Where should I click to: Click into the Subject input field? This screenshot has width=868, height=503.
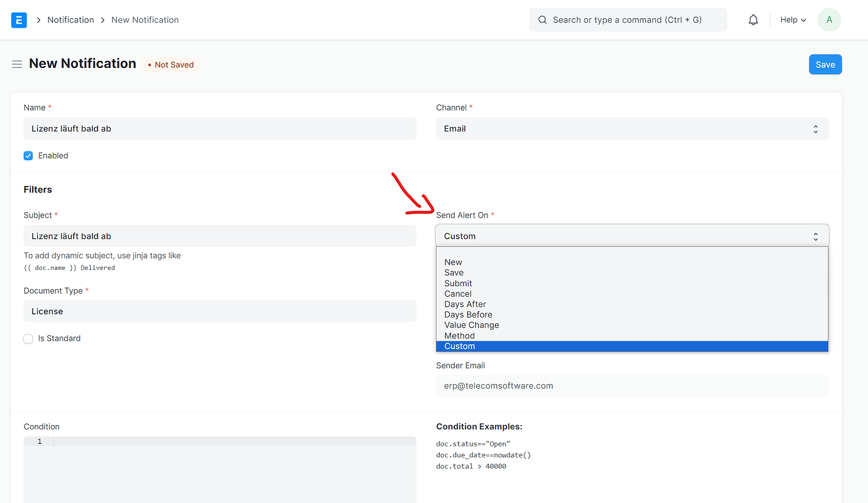point(220,236)
